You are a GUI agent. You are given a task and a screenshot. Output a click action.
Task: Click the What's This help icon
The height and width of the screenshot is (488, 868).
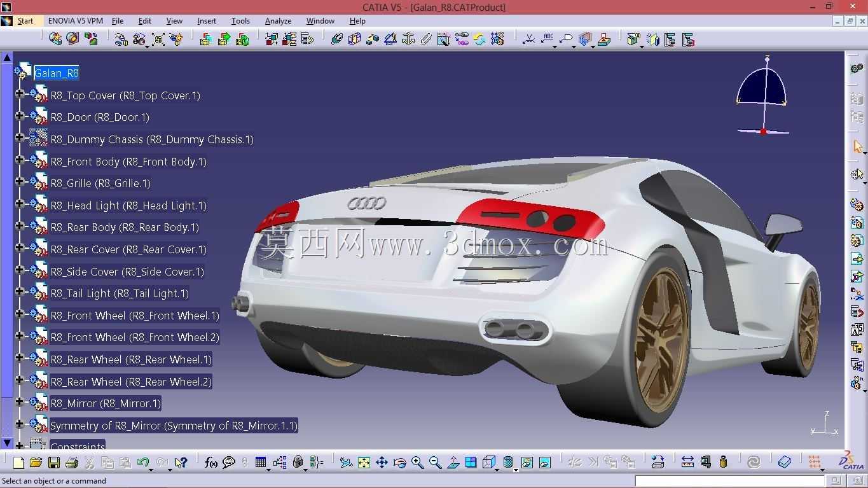pos(181,463)
